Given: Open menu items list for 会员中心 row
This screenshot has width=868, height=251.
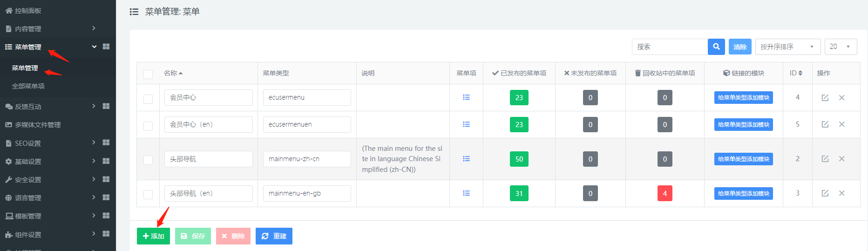Looking at the screenshot, I should 466,97.
